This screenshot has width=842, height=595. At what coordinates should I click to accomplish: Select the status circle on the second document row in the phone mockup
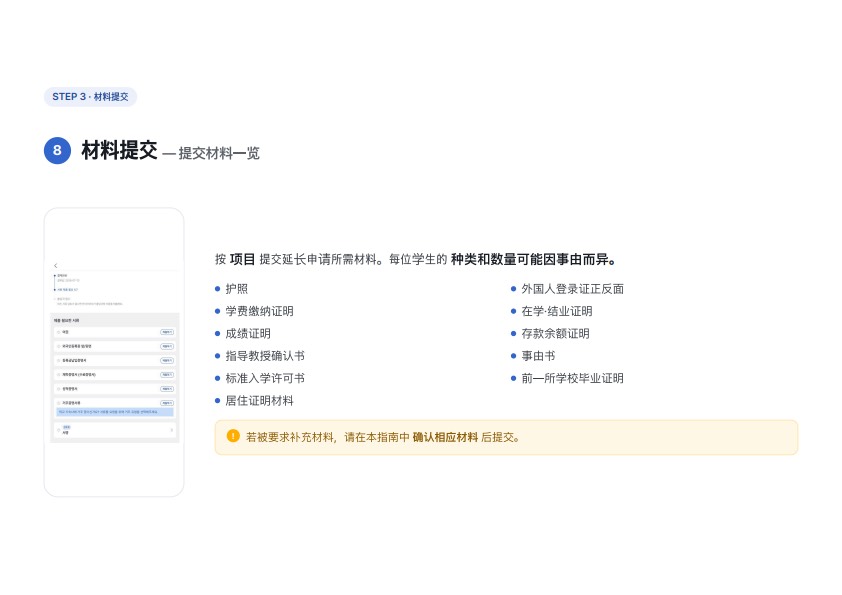(x=59, y=346)
